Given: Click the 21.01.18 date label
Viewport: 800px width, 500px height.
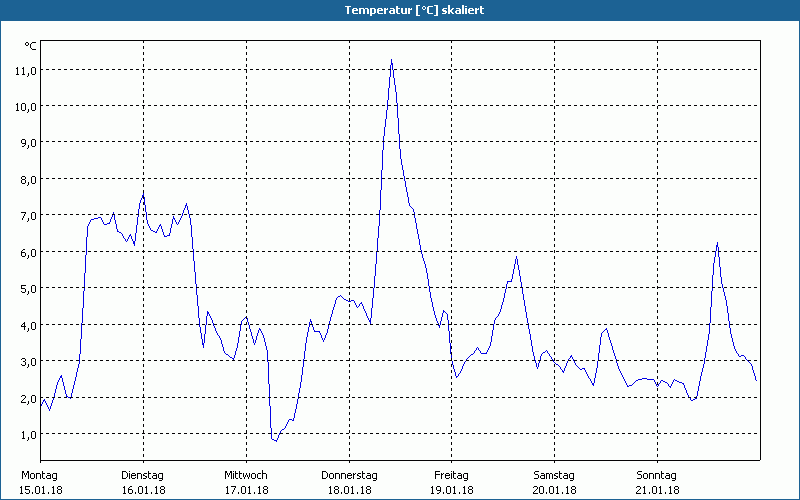Looking at the screenshot, I should 656,490.
